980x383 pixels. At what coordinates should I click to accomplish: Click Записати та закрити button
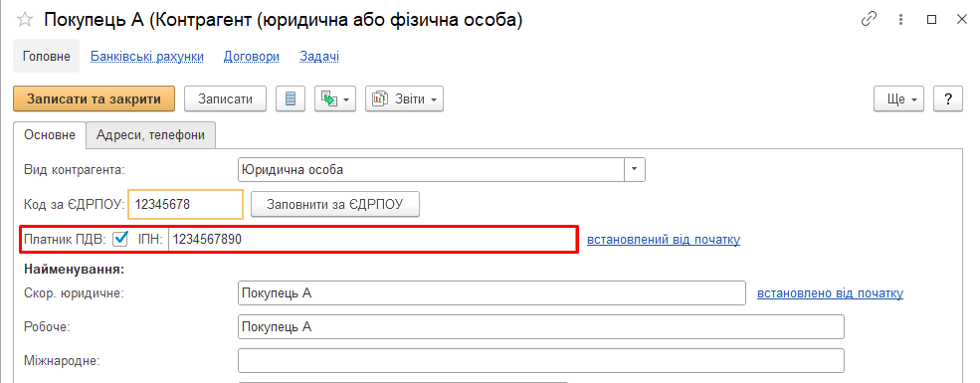pos(94,98)
